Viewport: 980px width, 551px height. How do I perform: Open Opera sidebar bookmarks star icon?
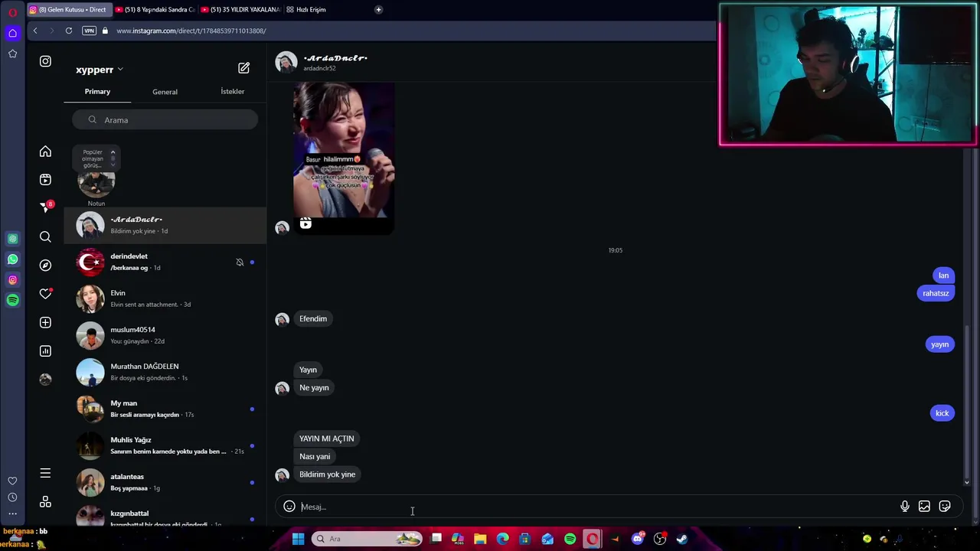(x=12, y=54)
